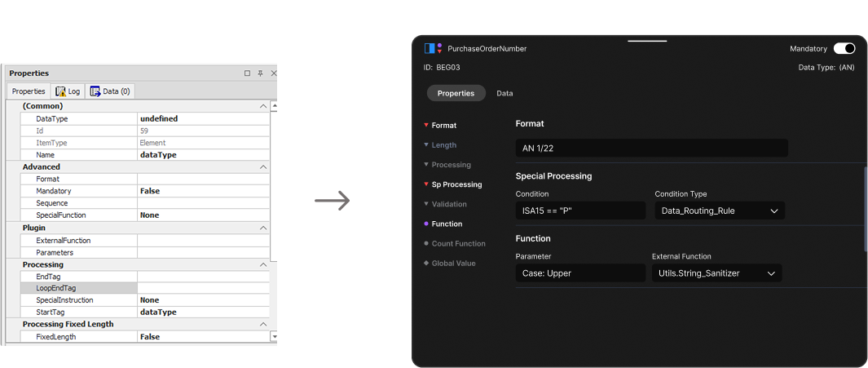Select the Parameters property row
Screen dimensions: 868x368
pos(145,253)
